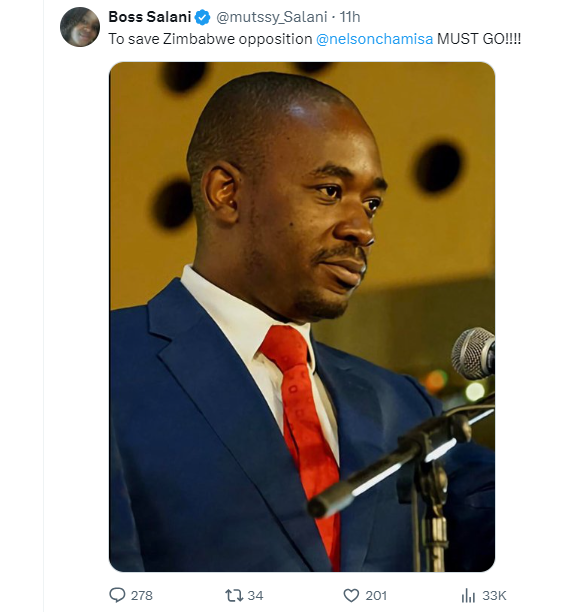Click the reply speech bubble icon

pyautogui.click(x=117, y=595)
